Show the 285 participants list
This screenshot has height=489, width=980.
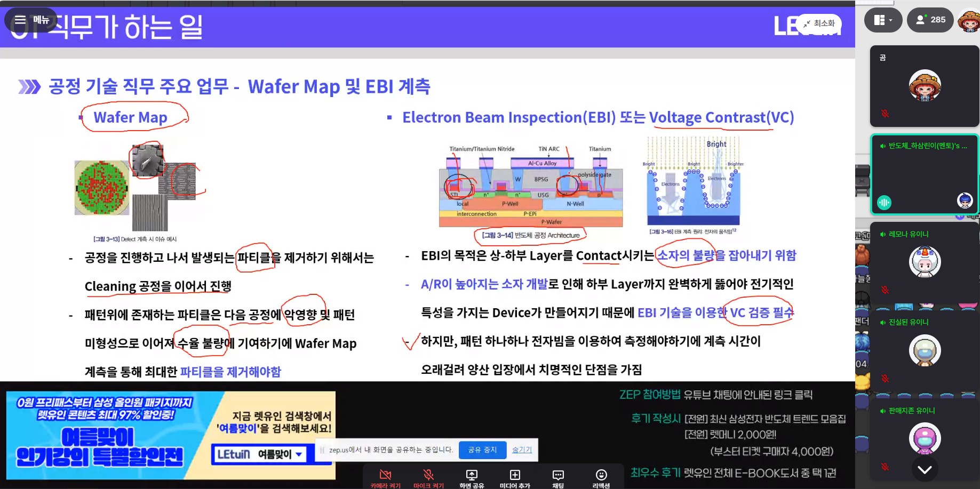point(930,20)
